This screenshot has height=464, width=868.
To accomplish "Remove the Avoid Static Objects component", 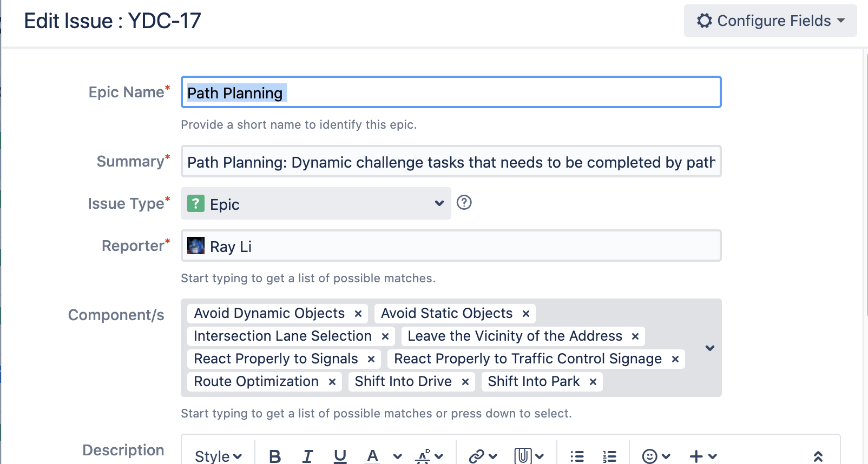I will 525,314.
